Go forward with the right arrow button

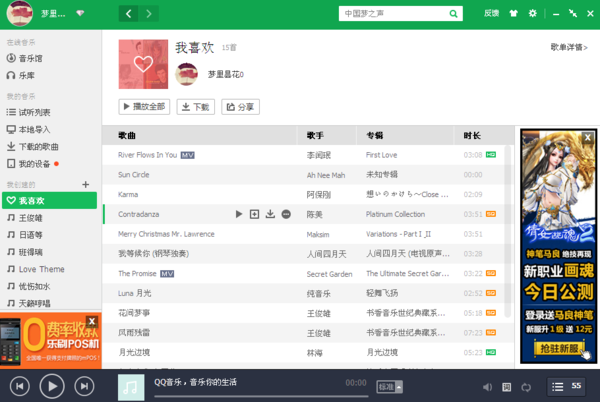pyautogui.click(x=149, y=14)
